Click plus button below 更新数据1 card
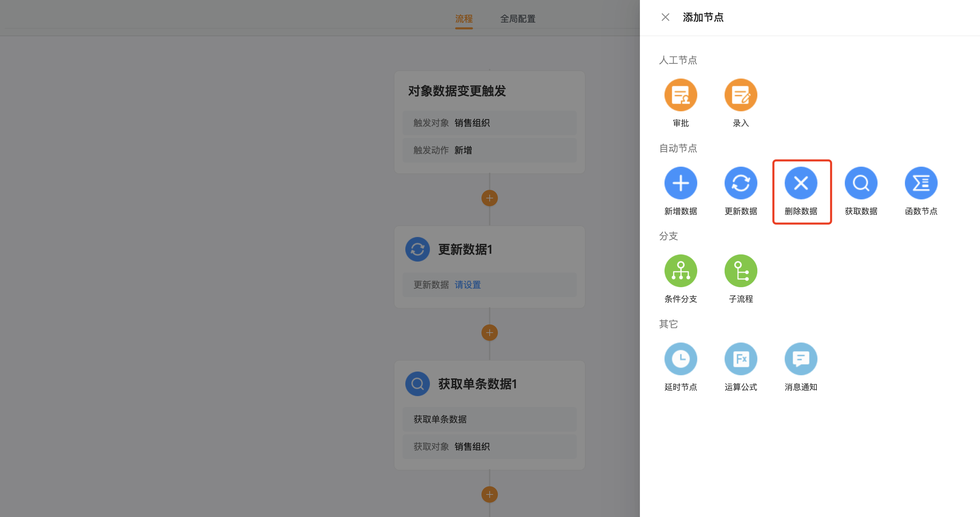This screenshot has width=980, height=517. (489, 333)
